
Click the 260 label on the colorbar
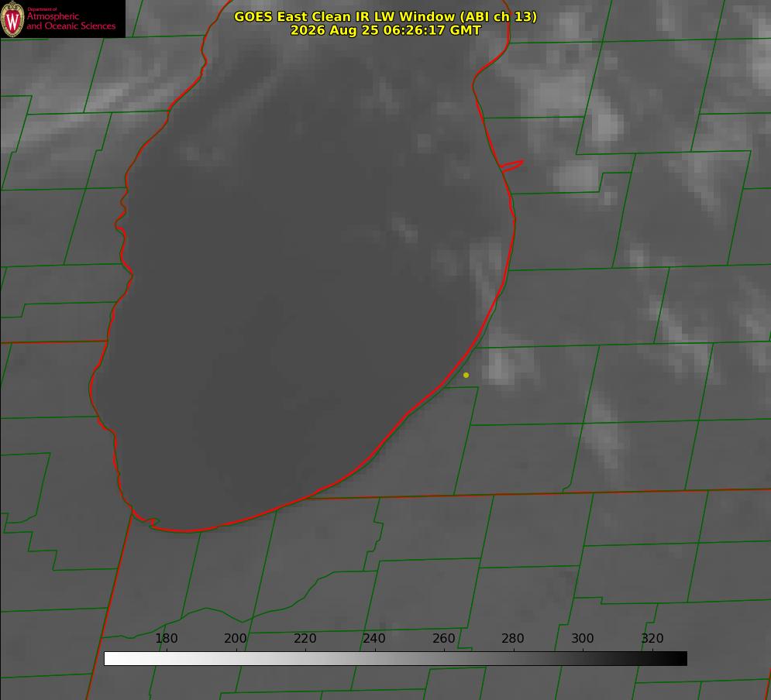[443, 638]
